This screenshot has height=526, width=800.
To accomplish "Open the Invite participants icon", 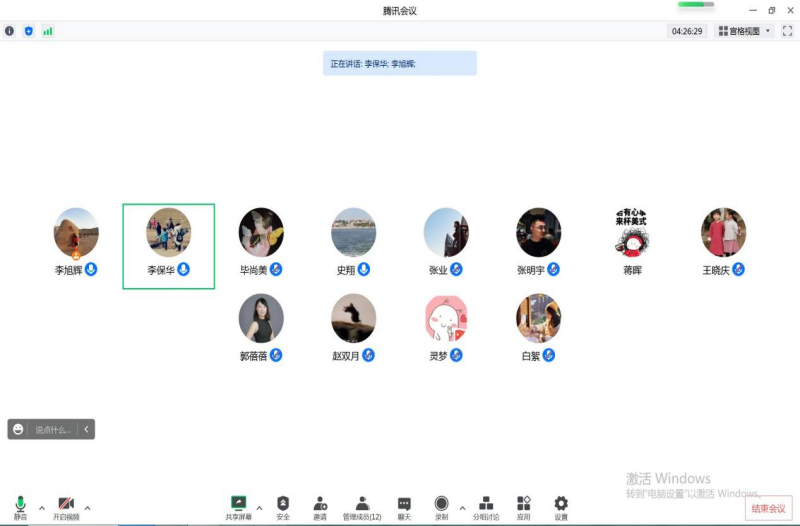I will pos(320,508).
